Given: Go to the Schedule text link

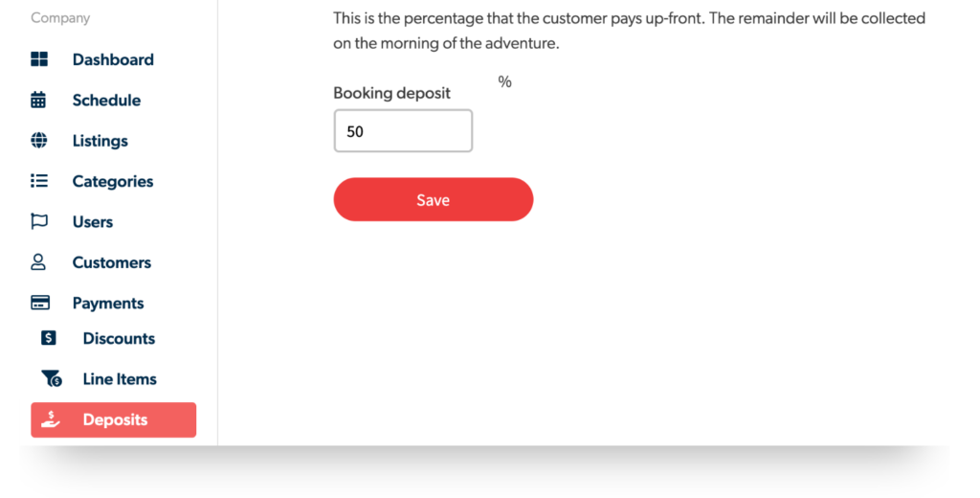Looking at the screenshot, I should [x=106, y=101].
